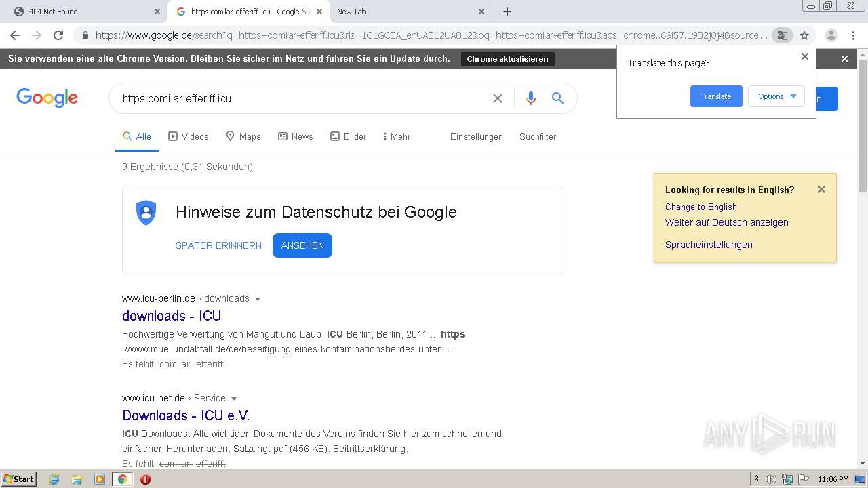The image size is (868, 488).
Task: Start voice search with the microphone icon
Action: point(531,98)
